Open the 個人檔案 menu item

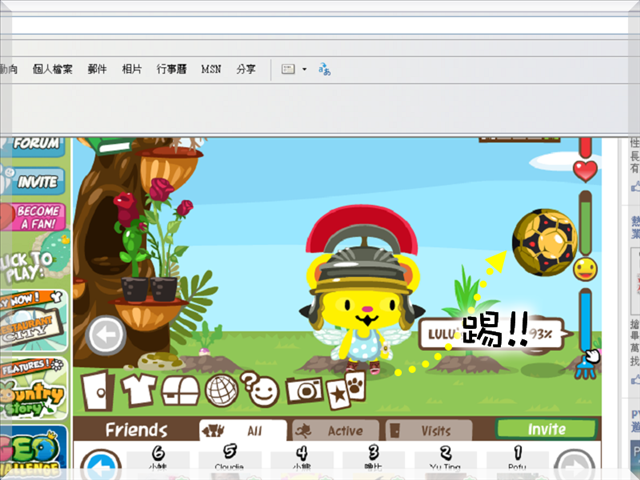pyautogui.click(x=53, y=69)
